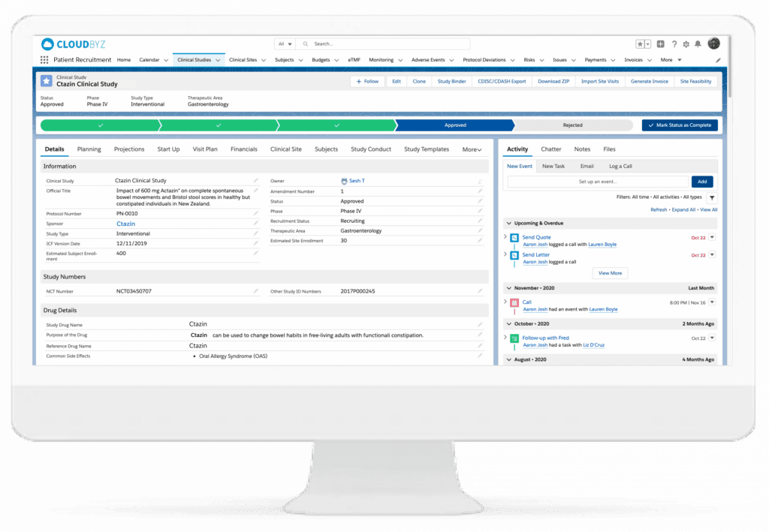Click the notifications bell icon

[x=698, y=44]
